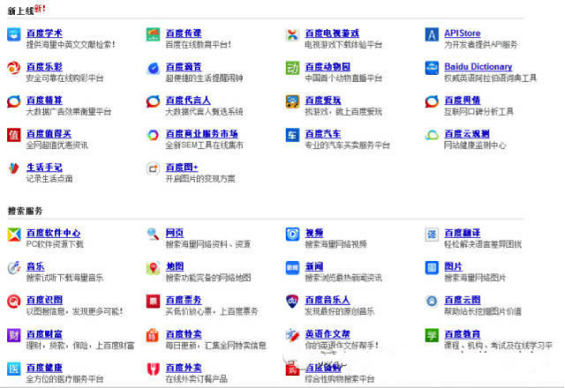
Task: Click the 百度值得买 red icon
Action: click(x=14, y=135)
